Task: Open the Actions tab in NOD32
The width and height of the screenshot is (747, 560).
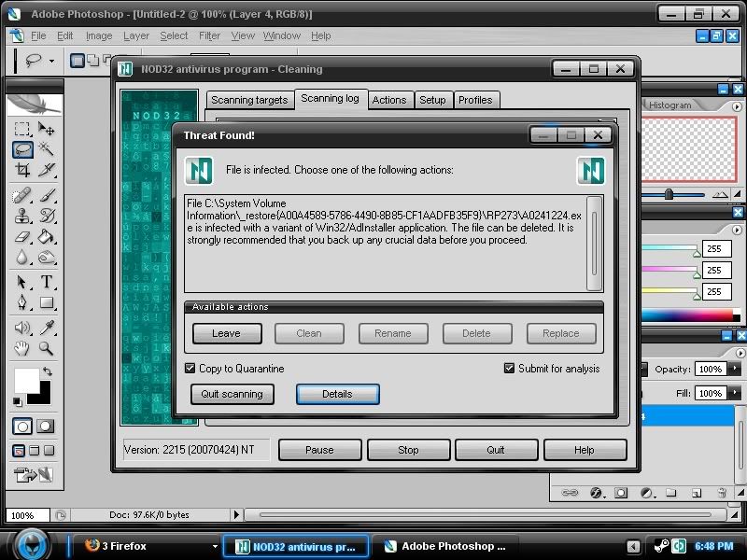Action: click(389, 100)
